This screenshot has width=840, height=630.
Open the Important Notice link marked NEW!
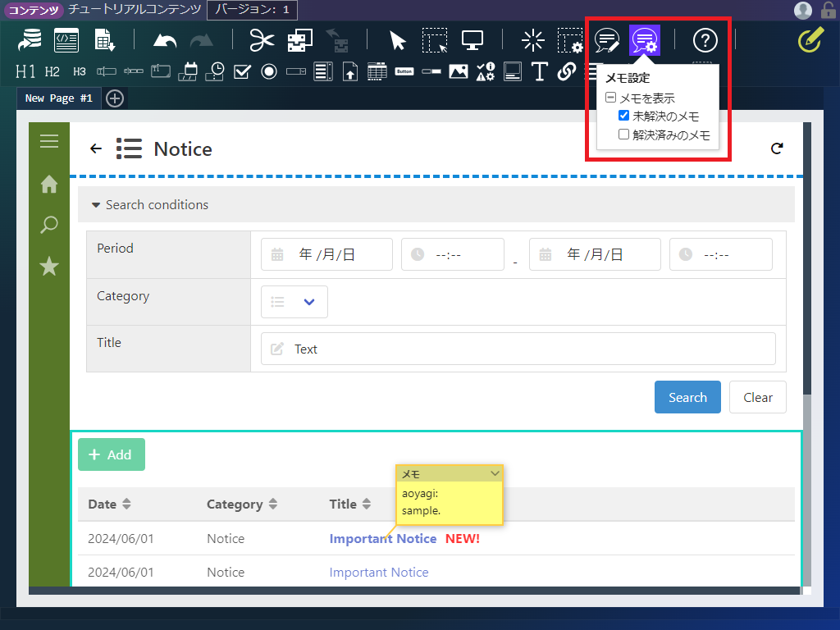coord(382,538)
